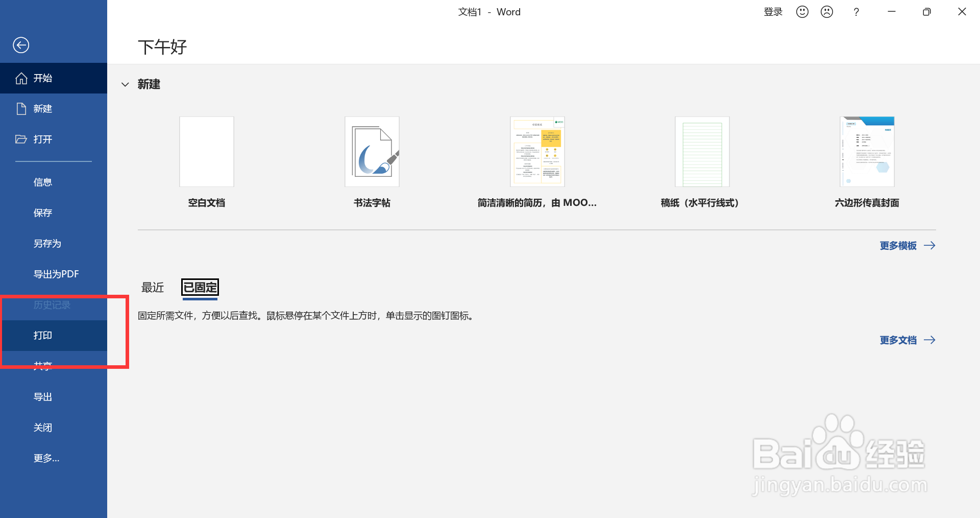Switch to the 已固定 pinned files tab
The height and width of the screenshot is (518, 980).
pos(200,288)
